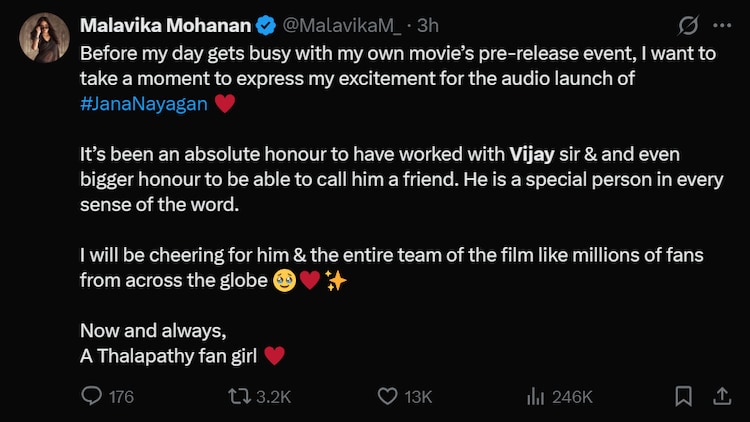
Task: Click the 13K likes count
Action: coord(418,397)
